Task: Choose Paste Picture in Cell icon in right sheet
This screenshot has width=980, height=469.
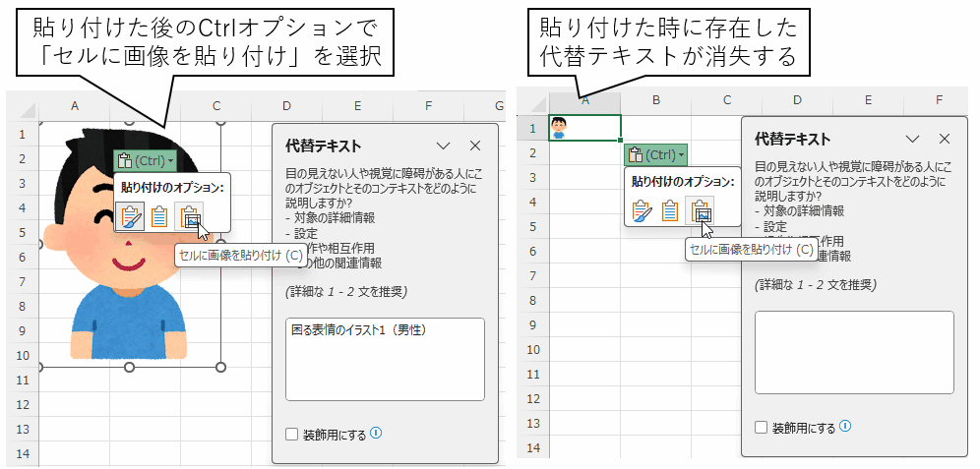Action: (699, 210)
